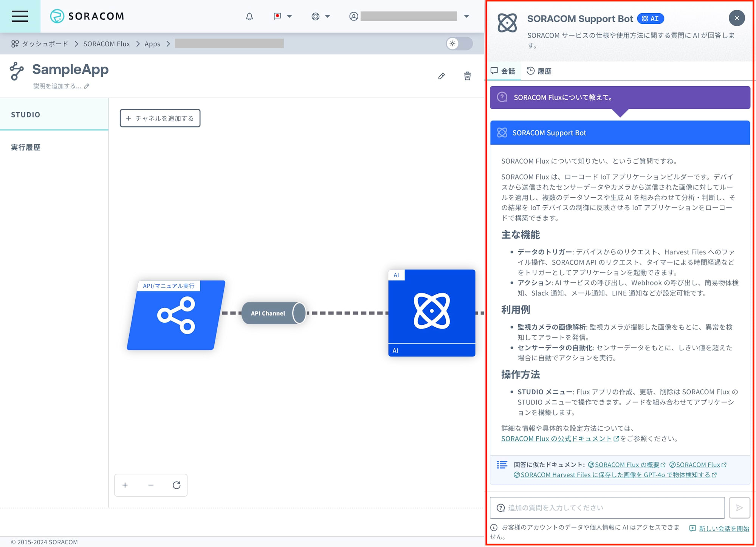Click 新しい会話を開始 link
Screen dimensions: 756x547
tap(719, 528)
